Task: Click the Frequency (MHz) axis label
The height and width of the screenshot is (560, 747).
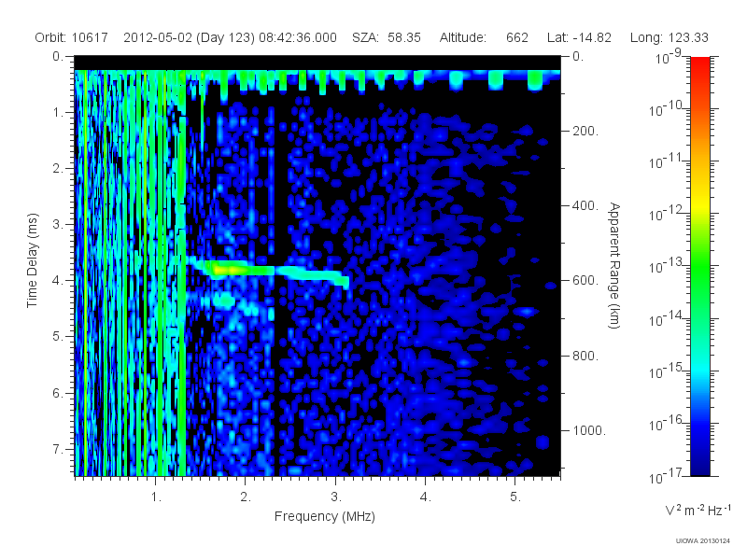Action: pyautogui.click(x=324, y=517)
